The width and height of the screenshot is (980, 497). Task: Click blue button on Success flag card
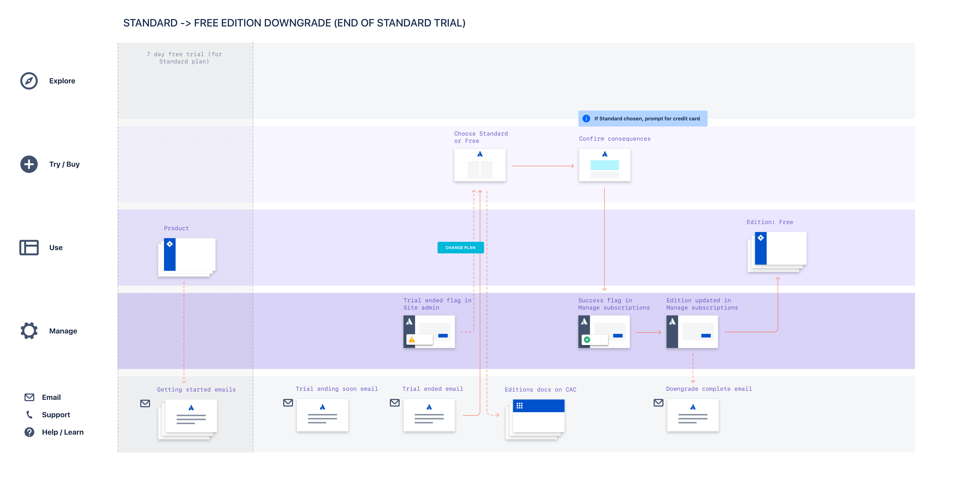618,336
